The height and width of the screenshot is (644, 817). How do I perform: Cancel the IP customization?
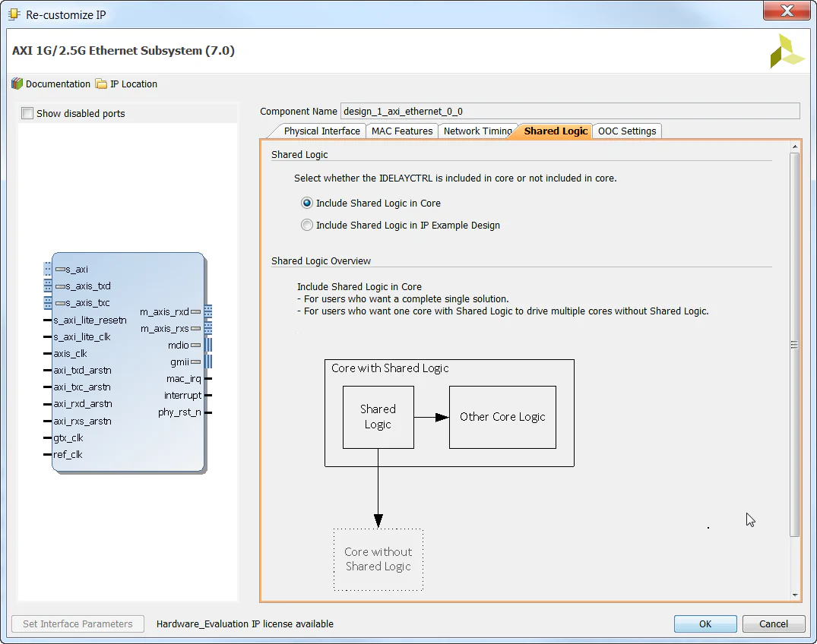(x=774, y=623)
